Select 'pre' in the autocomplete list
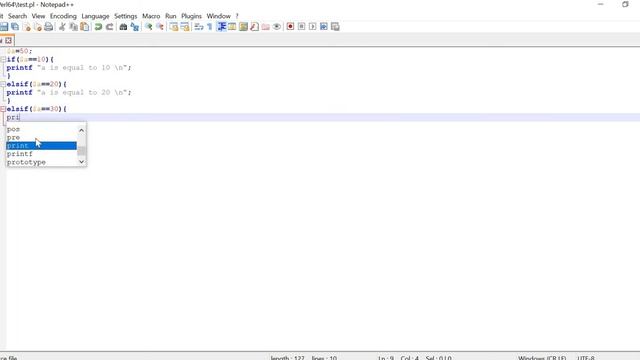This screenshot has height=360, width=640. pos(41,137)
